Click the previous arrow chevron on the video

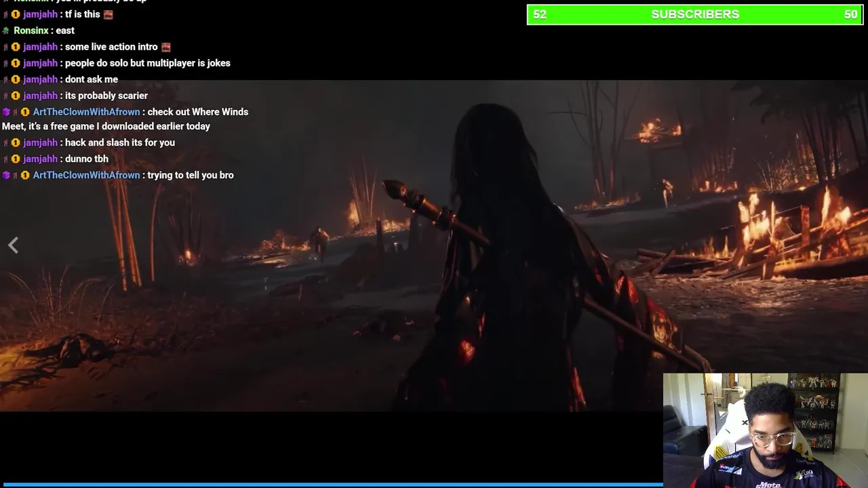coord(13,245)
